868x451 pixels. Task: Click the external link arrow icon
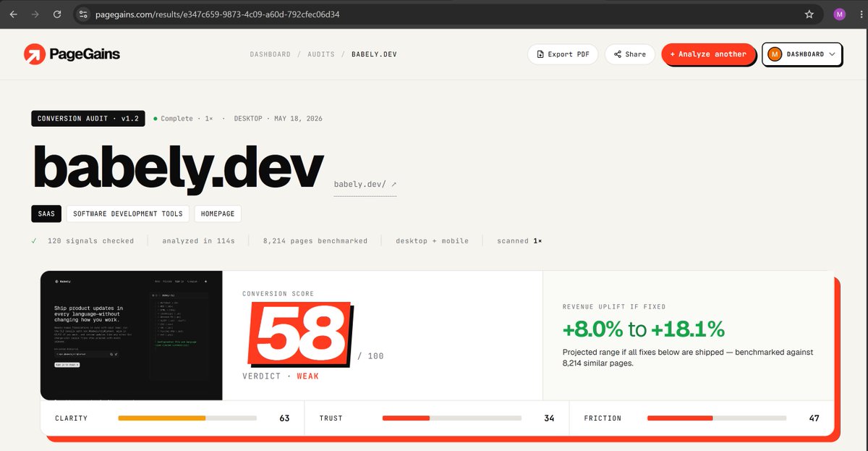393,184
